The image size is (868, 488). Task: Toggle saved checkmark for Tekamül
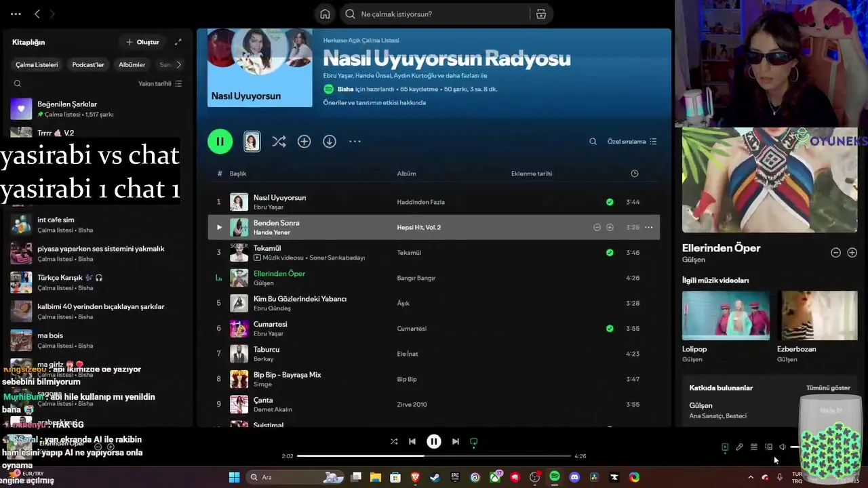click(610, 252)
